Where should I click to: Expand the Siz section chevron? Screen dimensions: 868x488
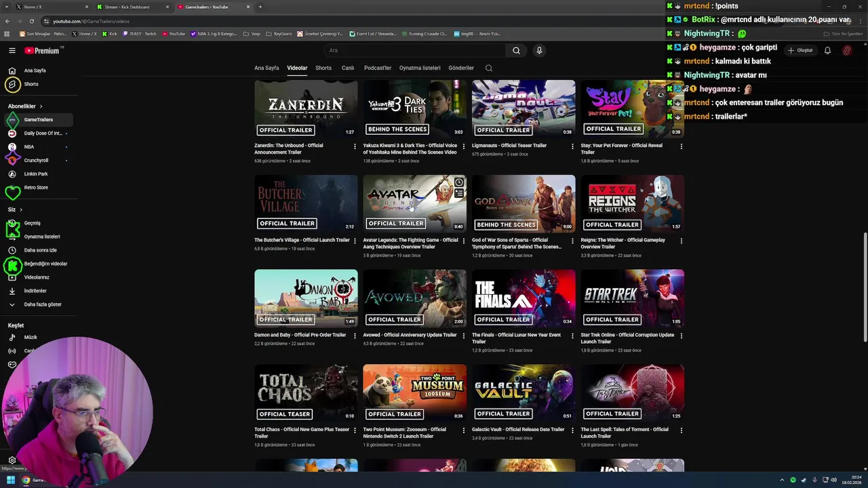(21, 209)
